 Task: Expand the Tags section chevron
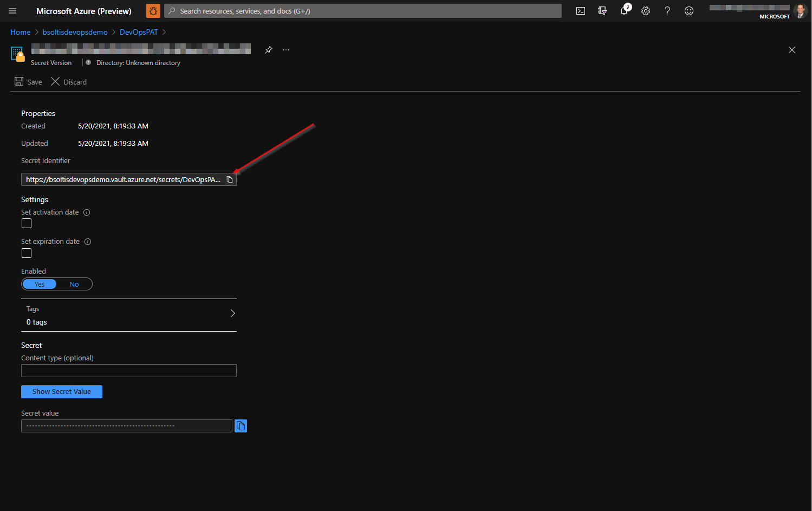click(233, 313)
